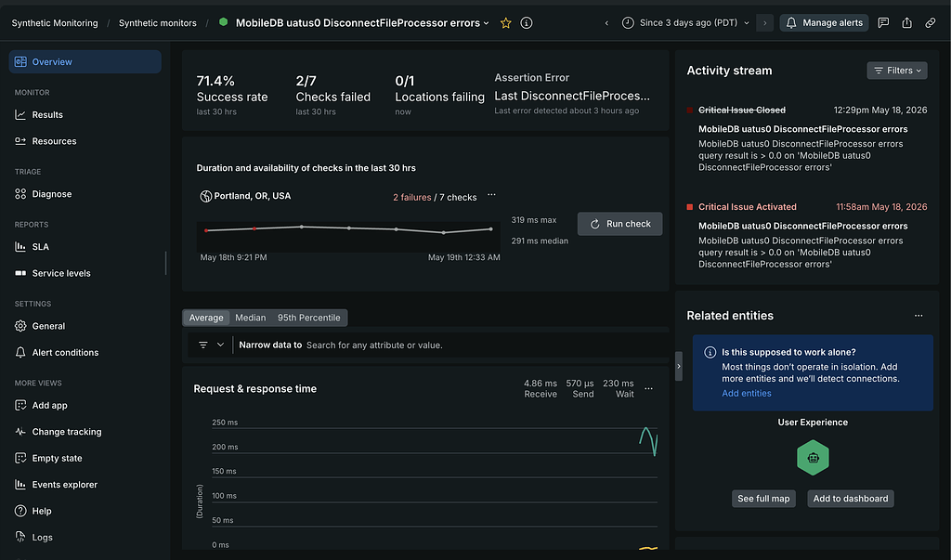This screenshot has width=951, height=560.
Task: Click the first red failed check point
Action: pyautogui.click(x=206, y=230)
